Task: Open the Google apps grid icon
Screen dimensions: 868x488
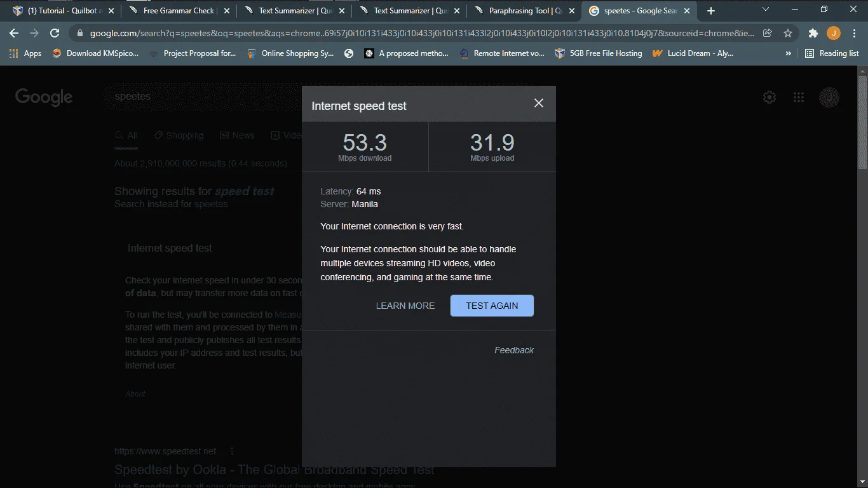Action: 799,97
